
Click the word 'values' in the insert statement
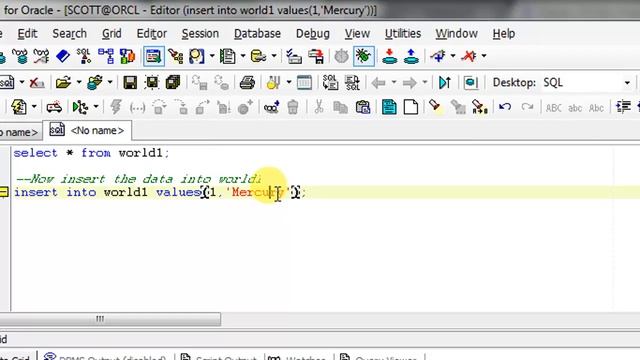(x=178, y=192)
